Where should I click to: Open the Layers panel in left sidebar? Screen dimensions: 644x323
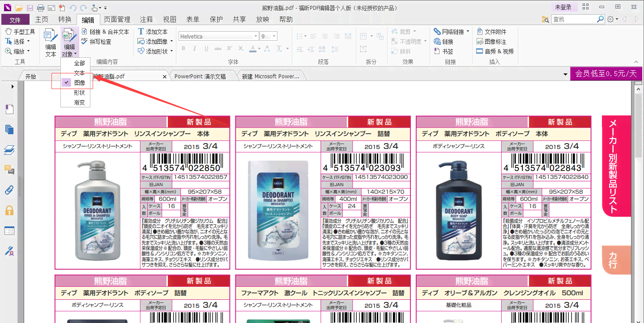point(9,150)
